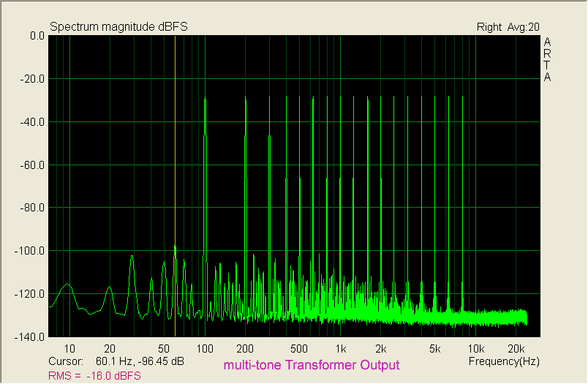
Task: Click the '-40.0' y-axis value
Action: point(32,122)
